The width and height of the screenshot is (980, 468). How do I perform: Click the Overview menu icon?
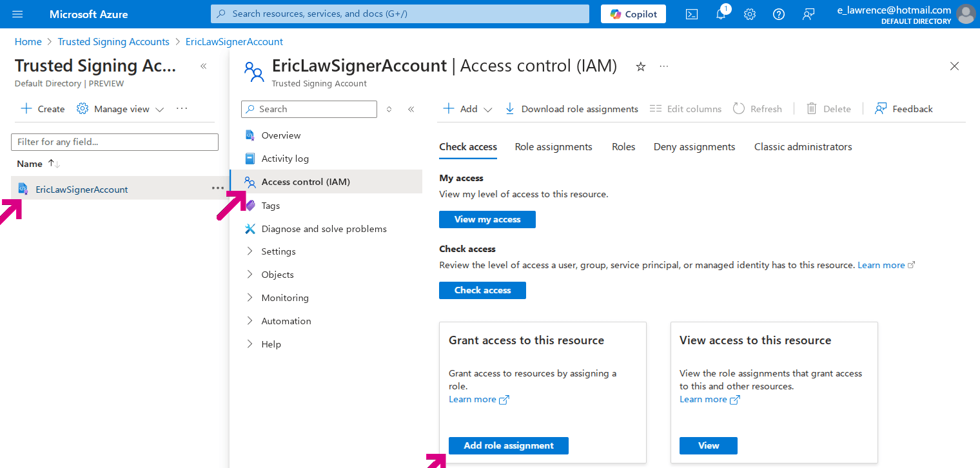pyautogui.click(x=250, y=135)
